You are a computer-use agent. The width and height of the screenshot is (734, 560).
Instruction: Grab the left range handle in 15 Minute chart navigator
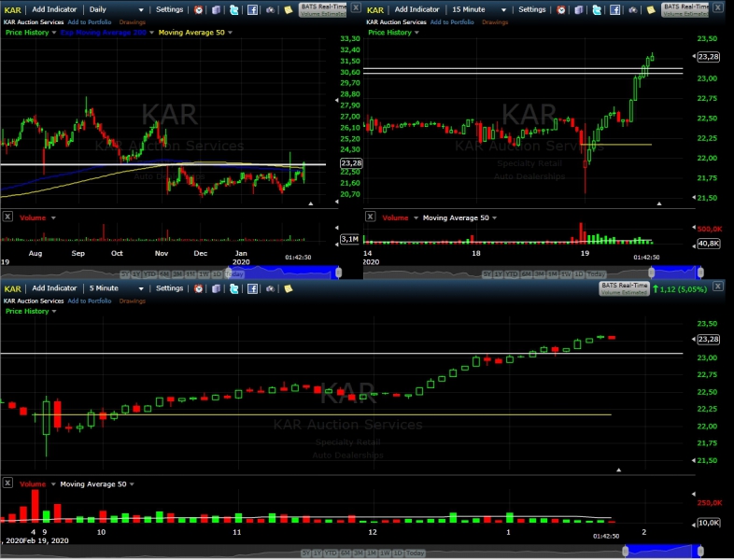point(651,273)
